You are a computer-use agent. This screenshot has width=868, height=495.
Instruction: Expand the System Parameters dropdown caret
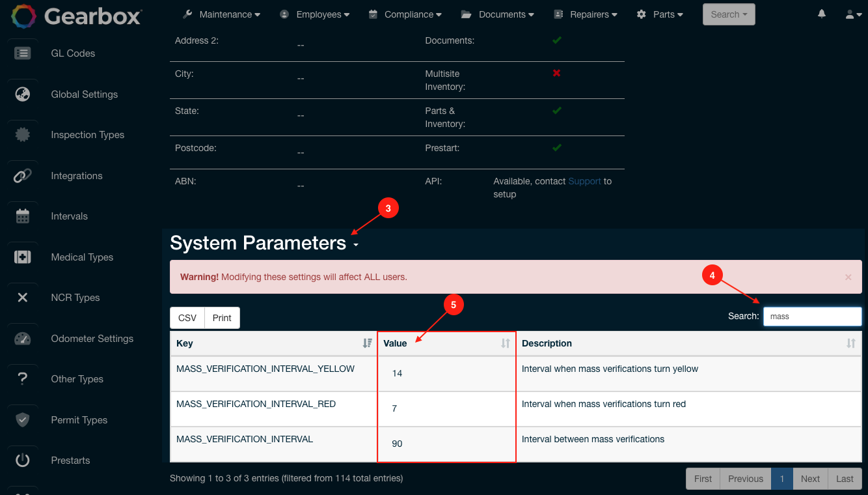355,246
